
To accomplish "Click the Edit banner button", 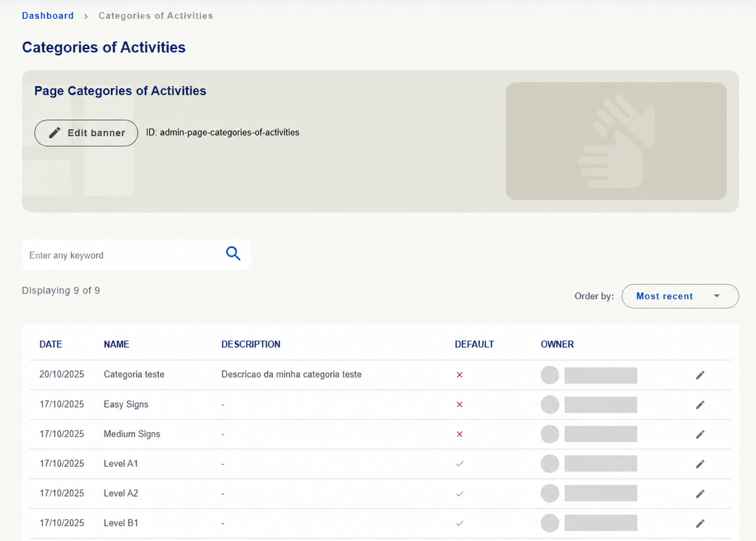I will pos(86,133).
